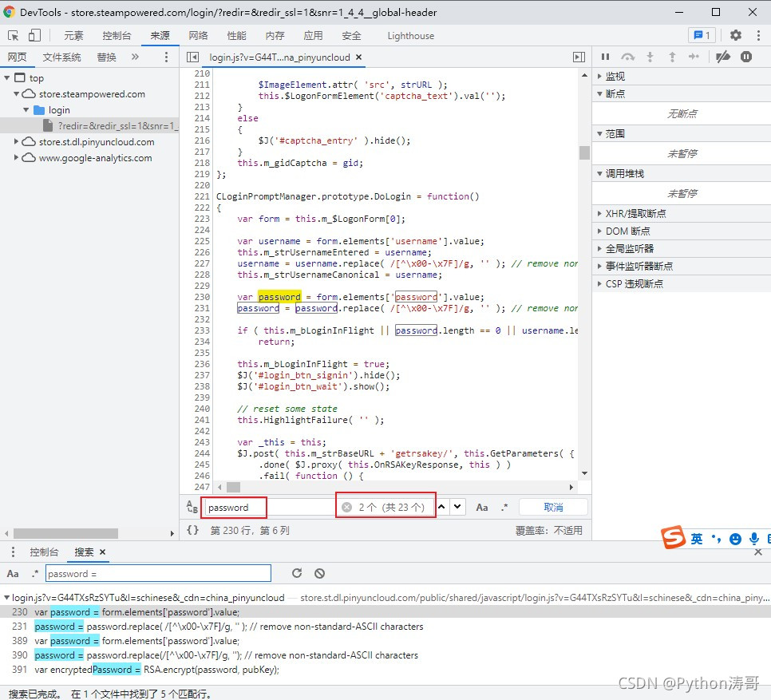Close the login.js file tab
The width and height of the screenshot is (771, 700).
point(359,57)
